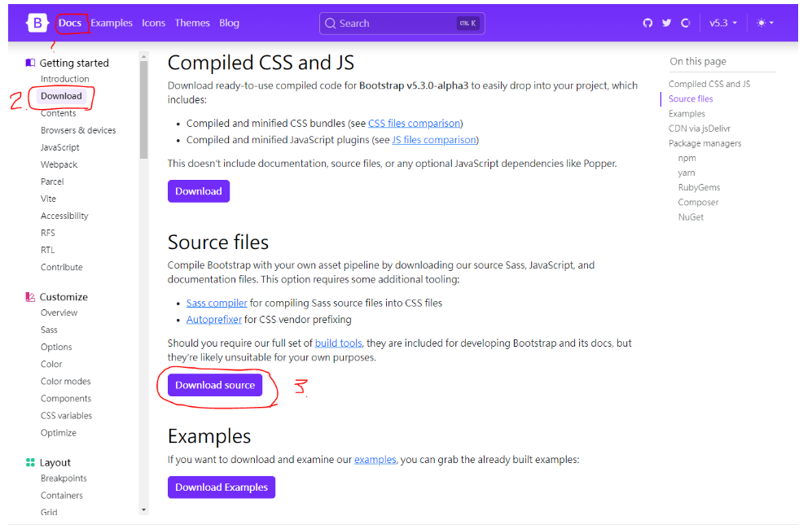Select Introduction in the sidebar
Viewport: 812px width, 529px height.
click(64, 79)
